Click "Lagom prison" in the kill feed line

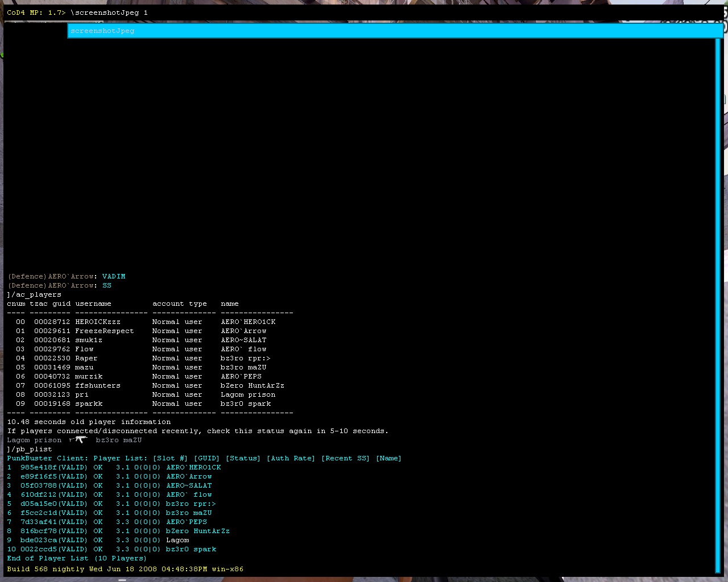34,440
